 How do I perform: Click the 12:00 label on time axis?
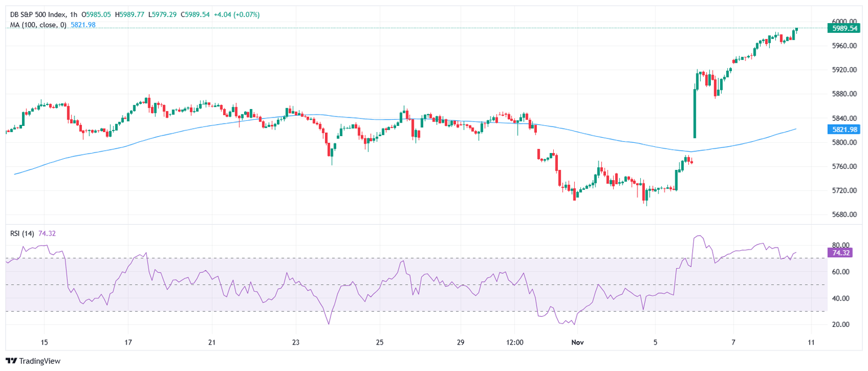[x=515, y=342]
